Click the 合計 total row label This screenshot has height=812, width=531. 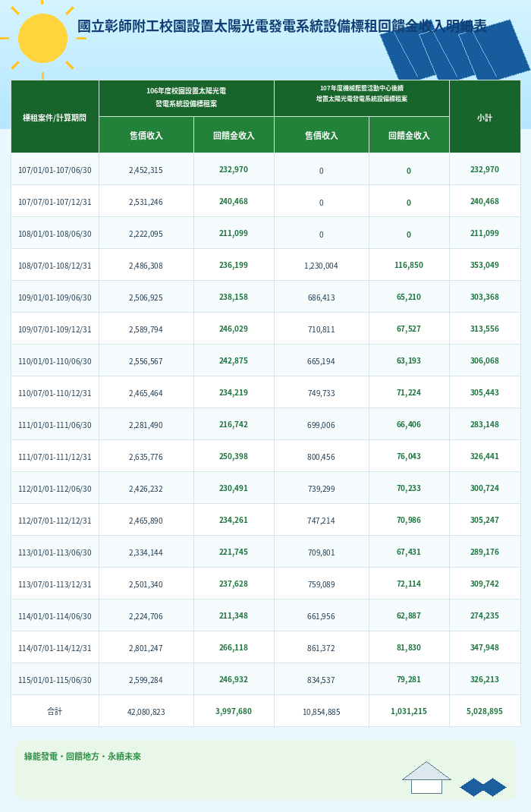(55, 712)
